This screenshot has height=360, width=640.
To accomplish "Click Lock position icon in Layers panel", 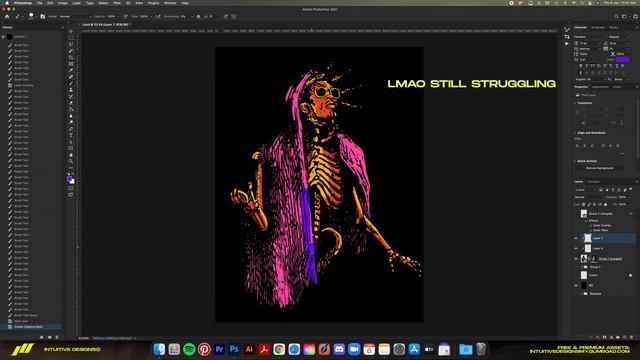I will click(x=594, y=204).
